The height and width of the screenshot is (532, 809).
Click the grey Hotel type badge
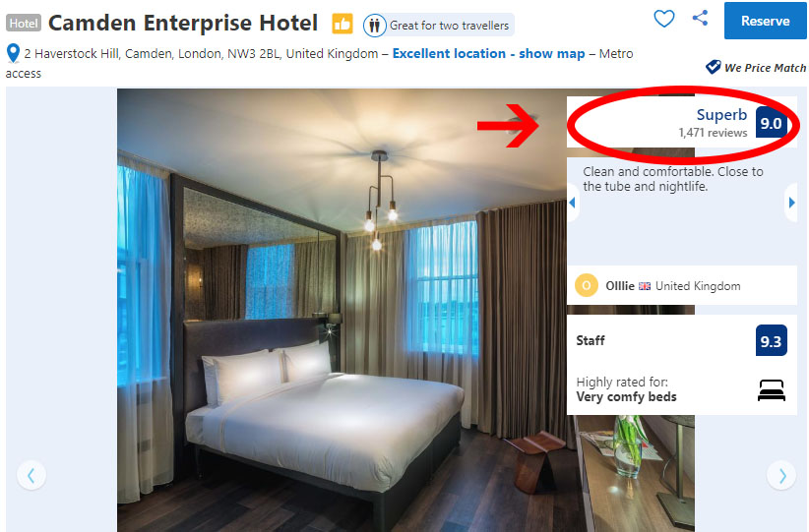(24, 24)
